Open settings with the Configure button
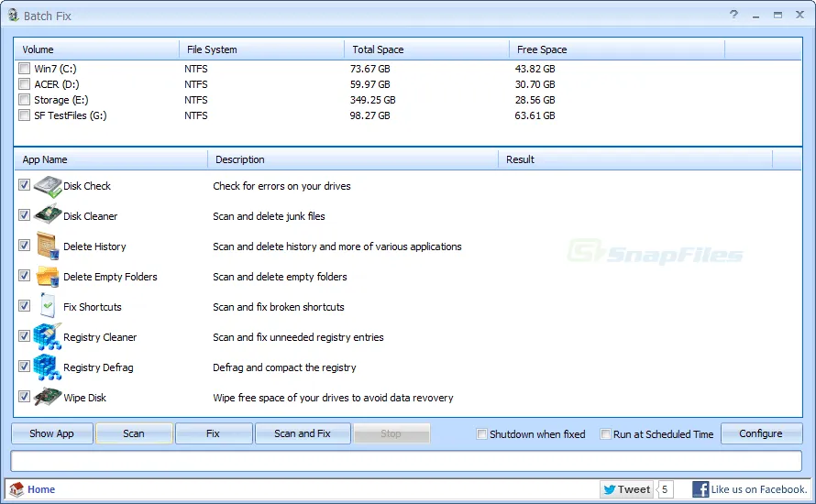The height and width of the screenshot is (504, 816). (x=761, y=433)
